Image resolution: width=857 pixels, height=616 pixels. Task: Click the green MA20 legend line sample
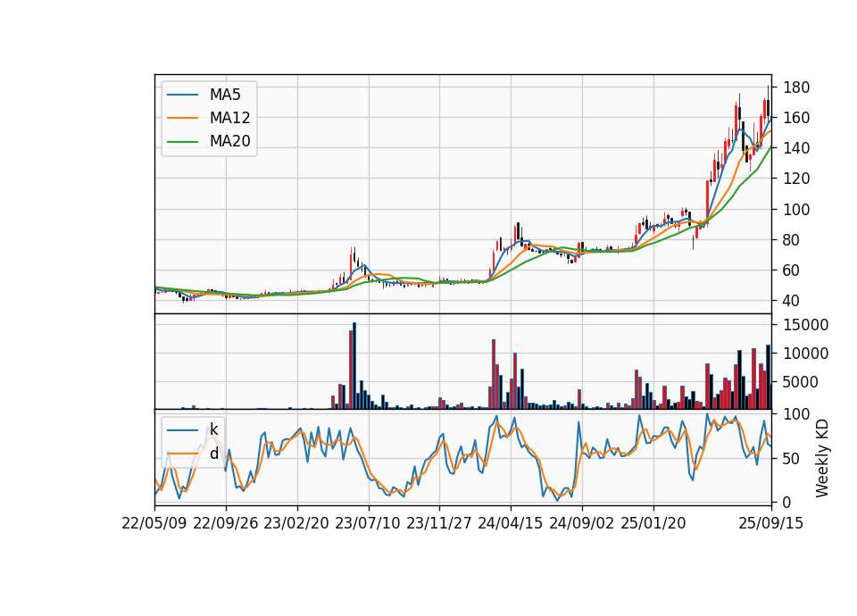tap(182, 142)
